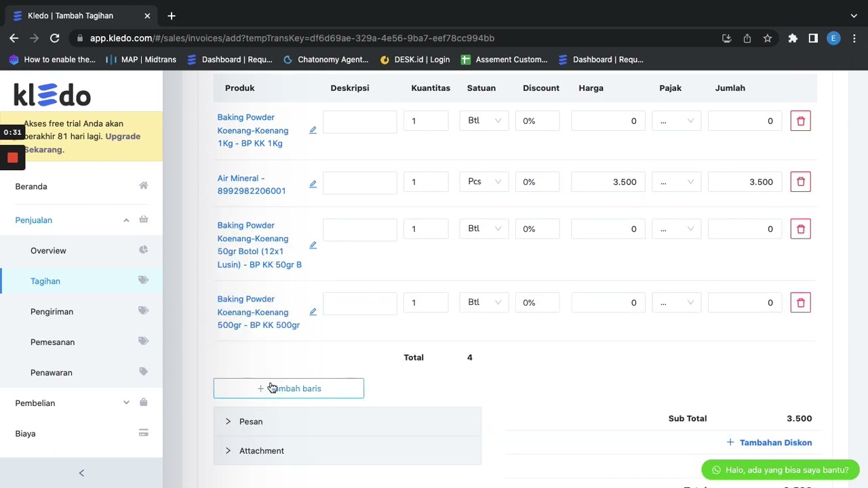Remove Baking Powder 50gr Botol row

tap(800, 229)
